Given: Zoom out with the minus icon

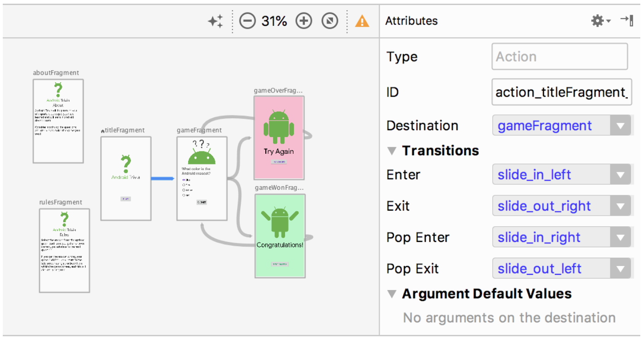Looking at the screenshot, I should coord(248,21).
